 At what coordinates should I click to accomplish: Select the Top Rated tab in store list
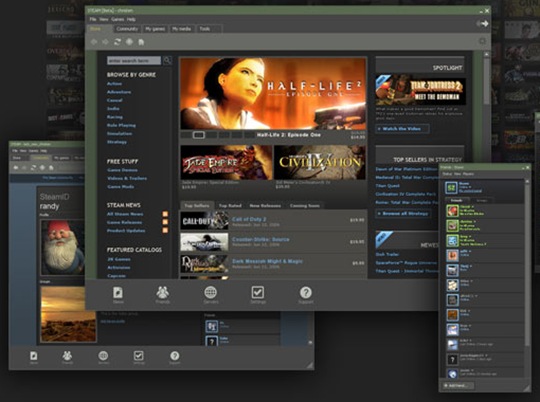point(230,206)
